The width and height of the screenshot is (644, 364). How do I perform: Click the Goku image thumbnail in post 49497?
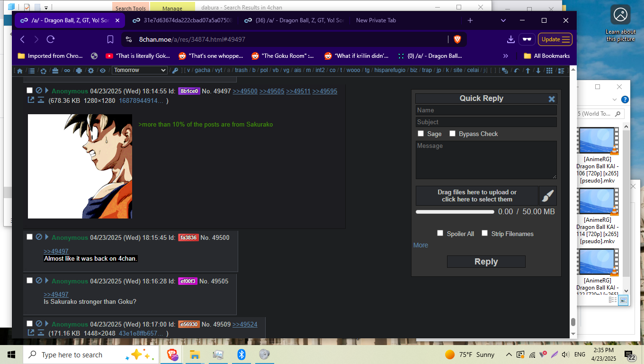pos(80,166)
